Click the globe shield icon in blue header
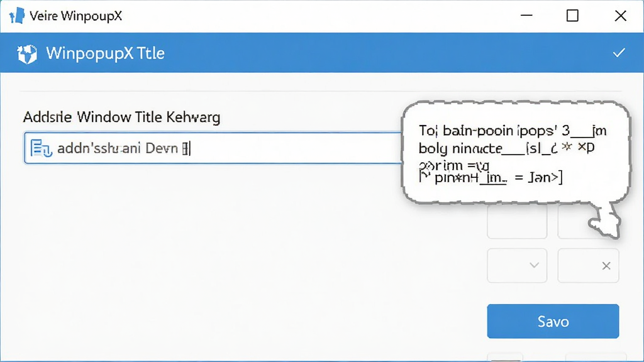 (x=27, y=54)
